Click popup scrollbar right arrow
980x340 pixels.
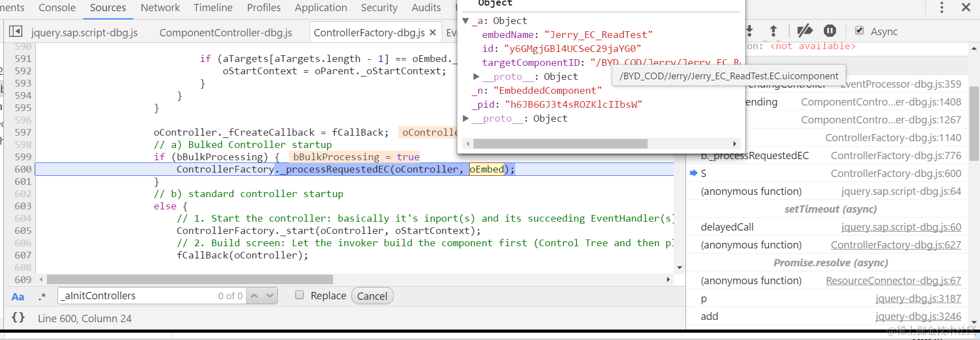(x=735, y=143)
